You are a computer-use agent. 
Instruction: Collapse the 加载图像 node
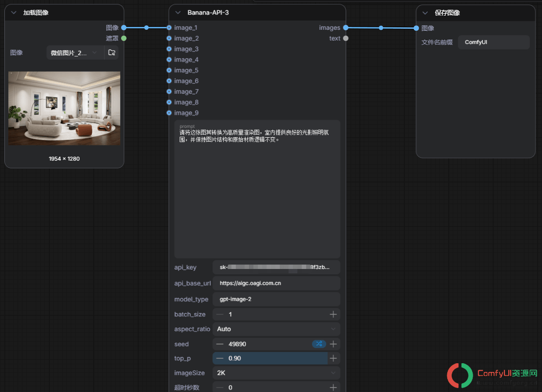point(14,12)
